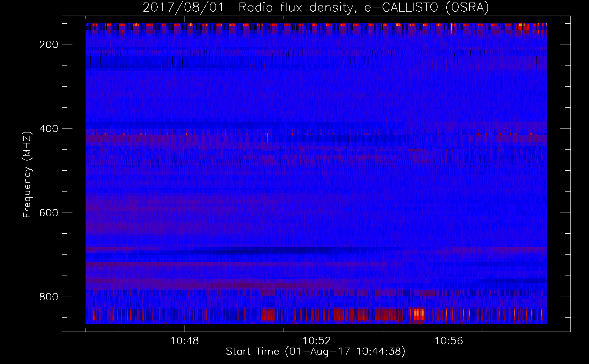Click the plot title '2017/08/01 Radio flux density, e-CALLISTO (OSRA)'
Screen dimensions: 589x364
pyautogui.click(x=316, y=7)
